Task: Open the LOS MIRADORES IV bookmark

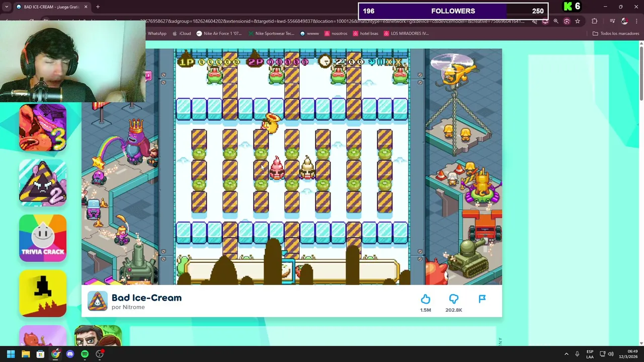Action: click(x=406, y=34)
